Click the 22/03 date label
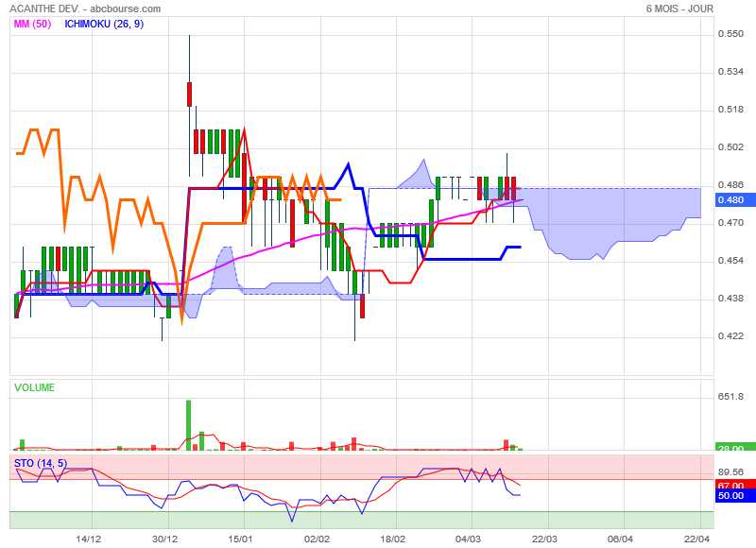 tap(545, 539)
